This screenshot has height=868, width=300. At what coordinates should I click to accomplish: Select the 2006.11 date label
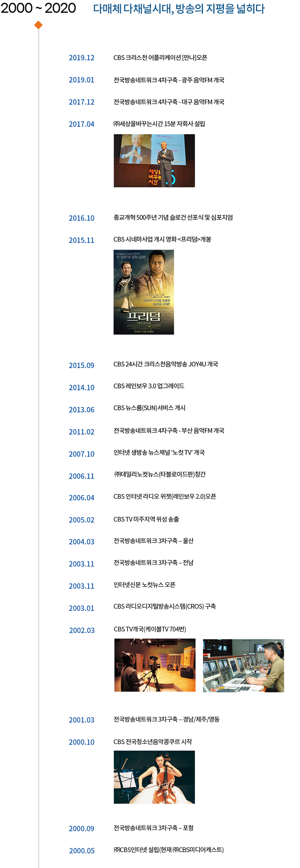(81, 476)
